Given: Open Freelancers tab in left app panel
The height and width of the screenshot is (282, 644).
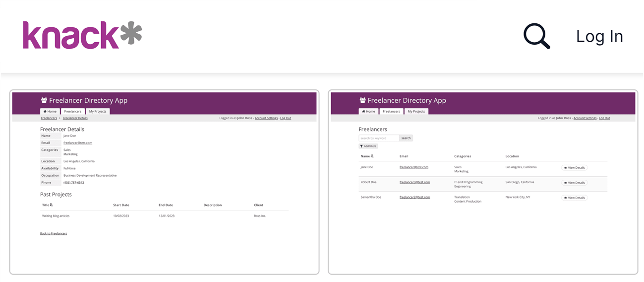Looking at the screenshot, I should click(73, 111).
